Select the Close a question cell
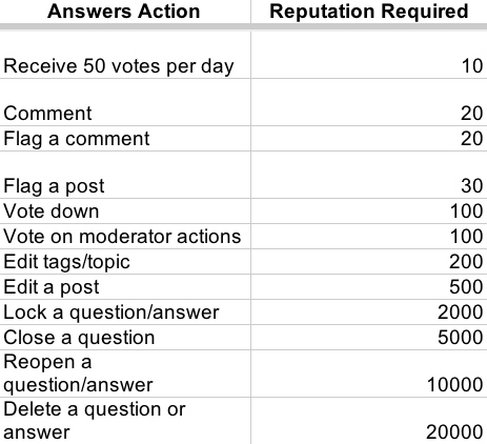Image resolution: width=487 pixels, height=444 pixels. click(125, 337)
